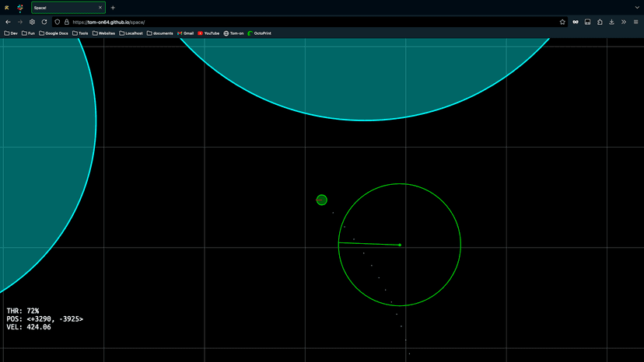This screenshot has height=362, width=644.
Task: Click the pinned Slack tab
Action: (20, 8)
